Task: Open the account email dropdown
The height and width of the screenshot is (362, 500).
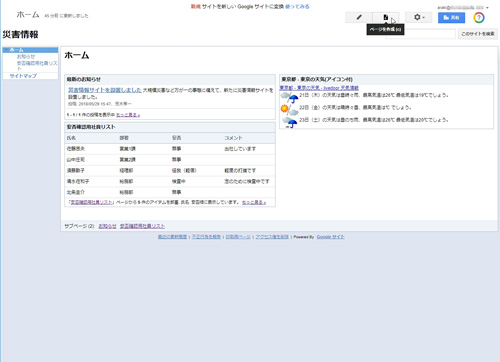Action: coord(463,7)
